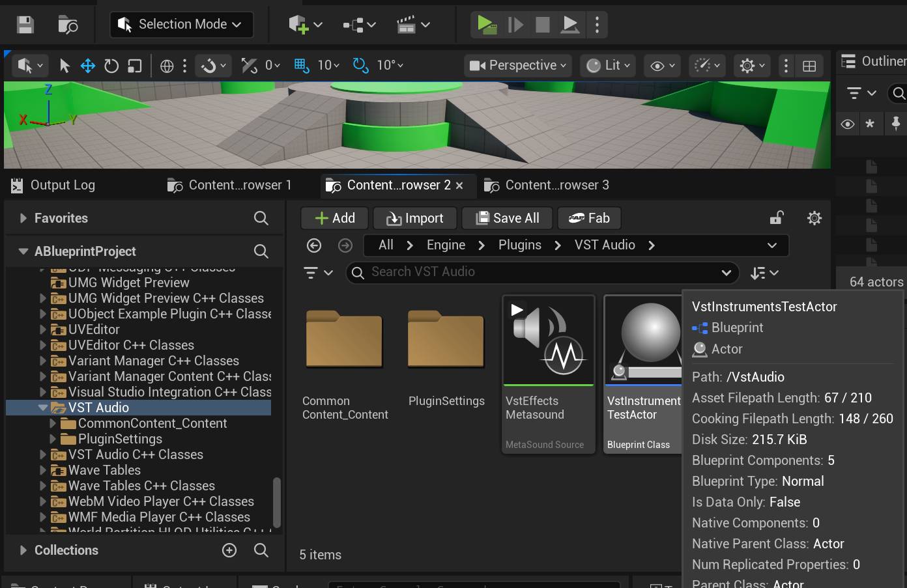Viewport: 907px width, 588px height.
Task: Open the Lit view mode dropdown
Action: click(609, 65)
